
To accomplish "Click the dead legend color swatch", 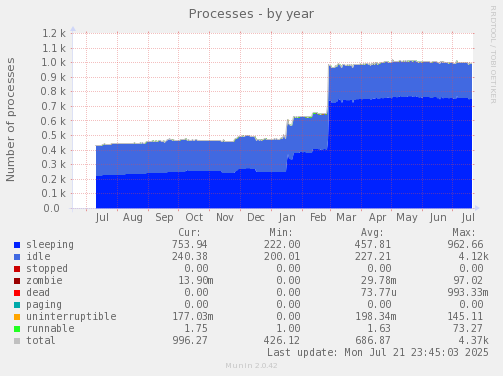I will (x=17, y=293).
